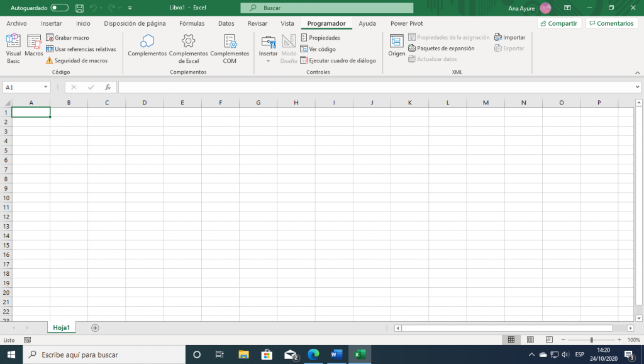Click the XML Importar button
Image resolution: width=644 pixels, height=364 pixels.
tap(509, 37)
